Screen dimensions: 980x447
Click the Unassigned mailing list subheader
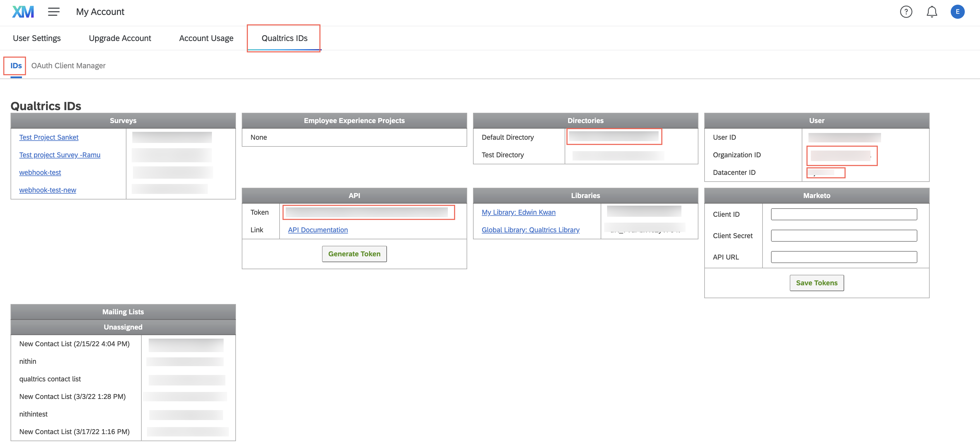[x=123, y=327]
